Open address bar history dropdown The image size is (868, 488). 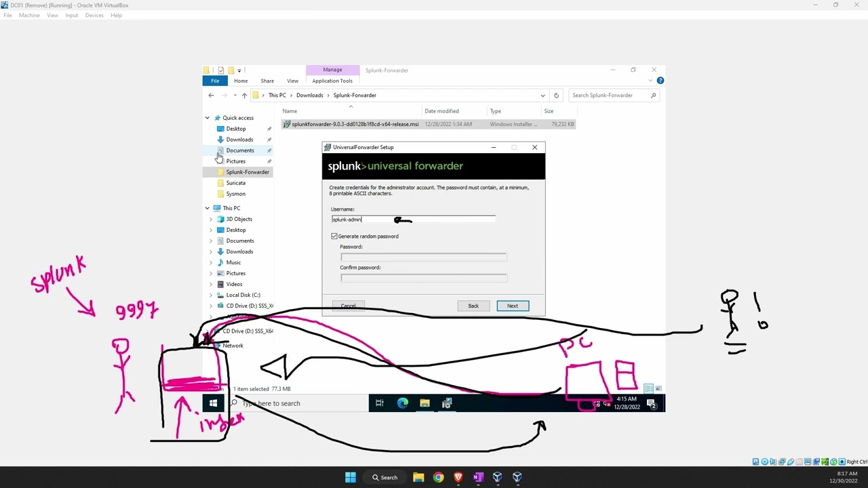[542, 96]
